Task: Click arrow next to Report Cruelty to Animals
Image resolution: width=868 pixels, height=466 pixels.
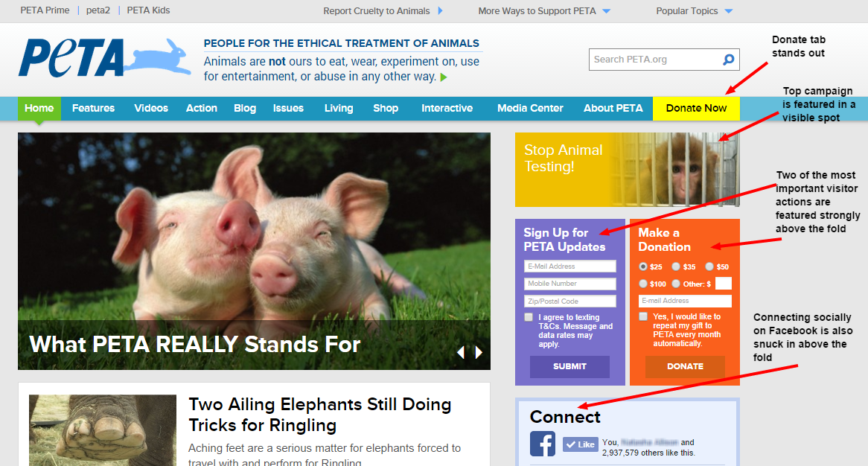Action: [x=440, y=10]
